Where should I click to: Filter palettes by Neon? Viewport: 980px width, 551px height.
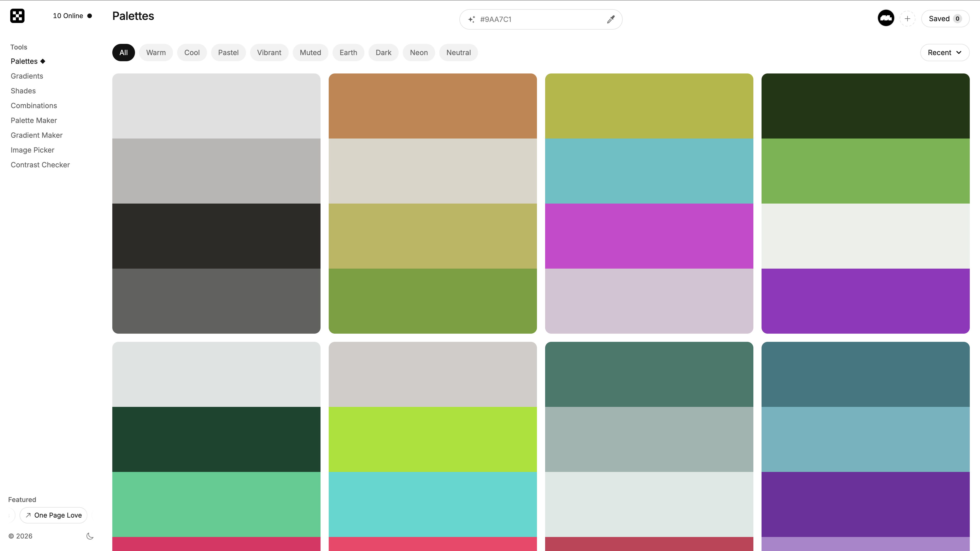pos(419,53)
